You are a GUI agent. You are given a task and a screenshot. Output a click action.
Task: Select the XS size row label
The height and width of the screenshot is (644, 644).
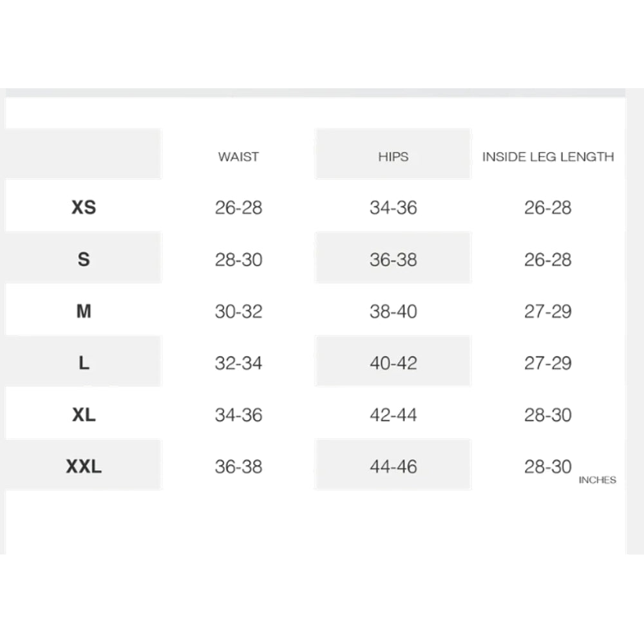pyautogui.click(x=84, y=207)
